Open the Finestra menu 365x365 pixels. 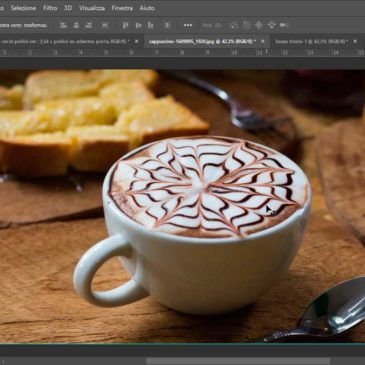122,8
